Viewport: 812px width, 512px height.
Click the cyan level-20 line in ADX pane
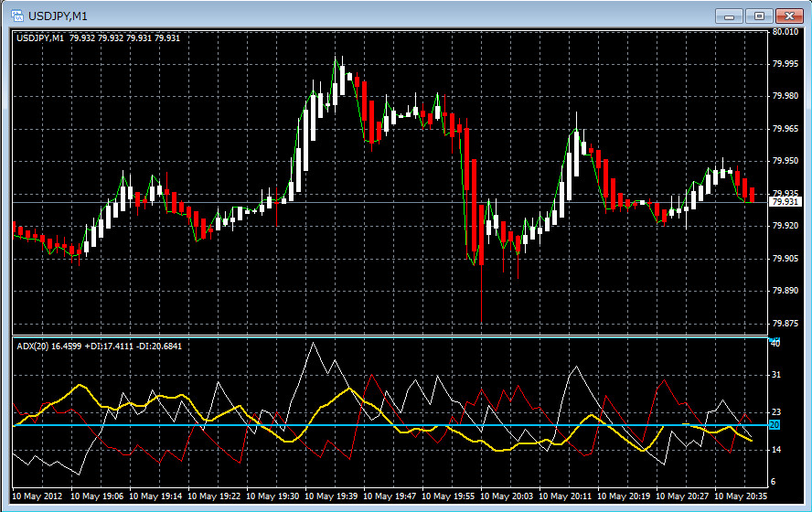[x=390, y=425]
